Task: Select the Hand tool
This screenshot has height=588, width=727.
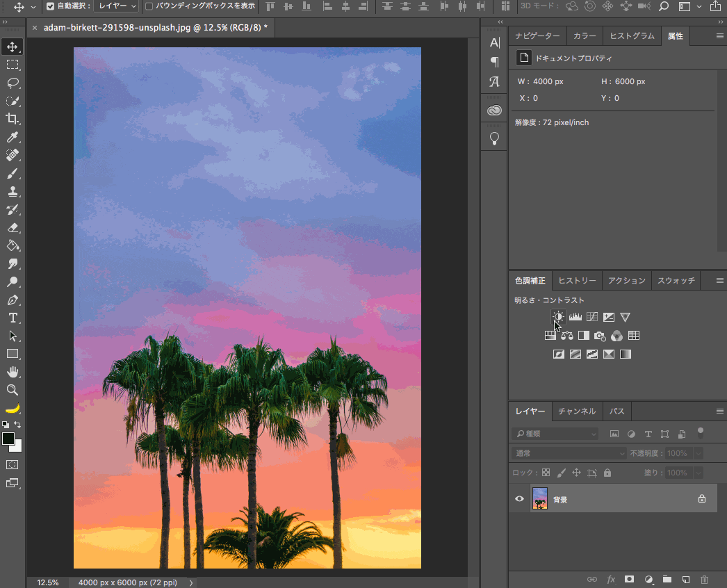Action: pos(13,372)
